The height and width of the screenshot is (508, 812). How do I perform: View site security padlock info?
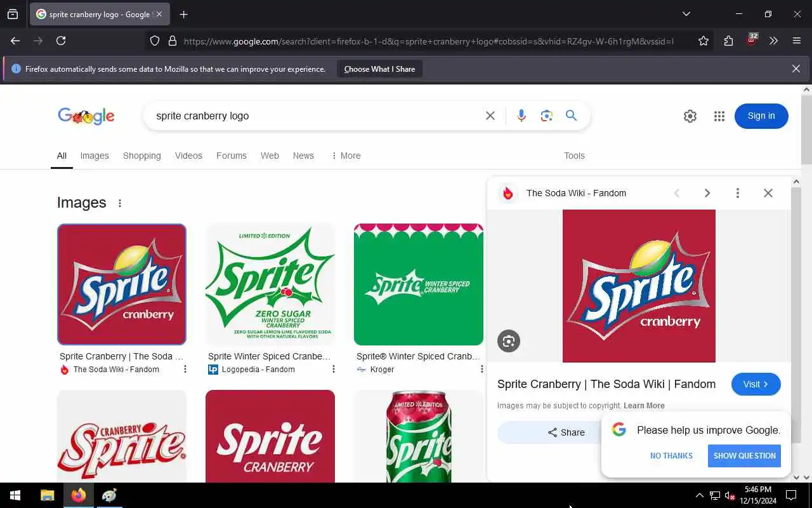173,41
